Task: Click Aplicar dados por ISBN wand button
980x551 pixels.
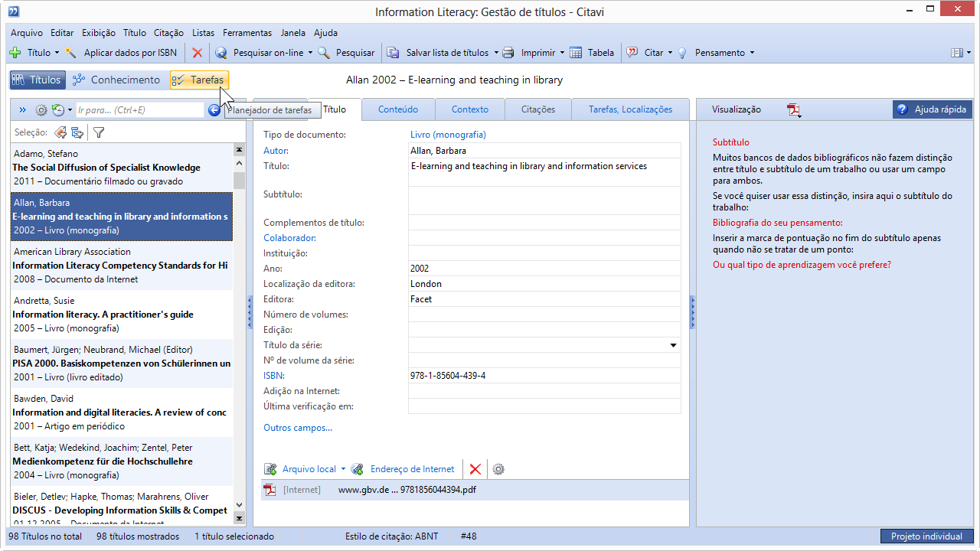Action: 122,53
